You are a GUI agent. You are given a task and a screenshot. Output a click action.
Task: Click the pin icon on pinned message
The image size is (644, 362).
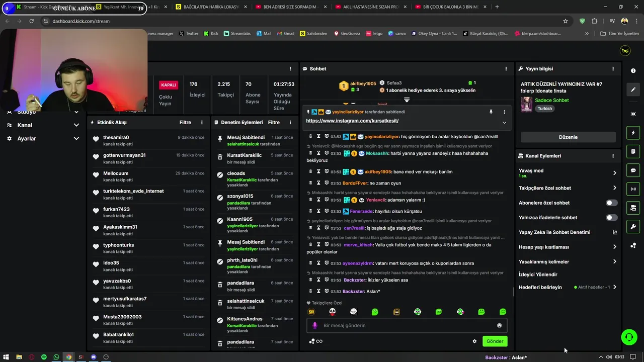point(491,112)
